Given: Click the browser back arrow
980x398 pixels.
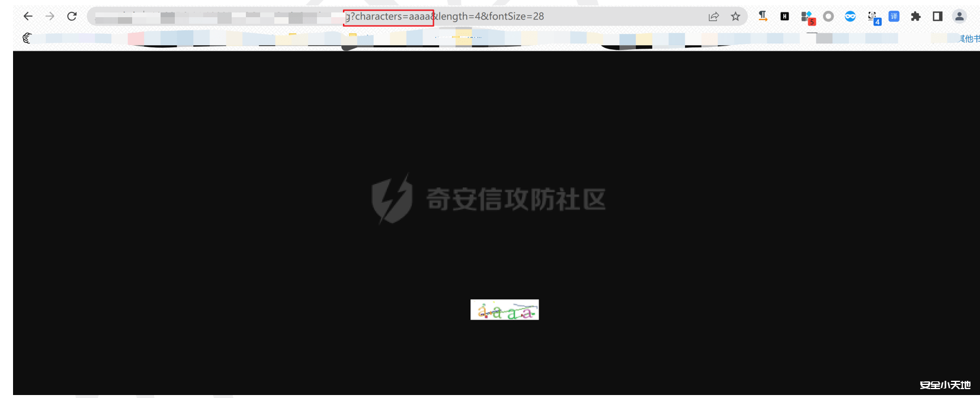Looking at the screenshot, I should click(28, 17).
